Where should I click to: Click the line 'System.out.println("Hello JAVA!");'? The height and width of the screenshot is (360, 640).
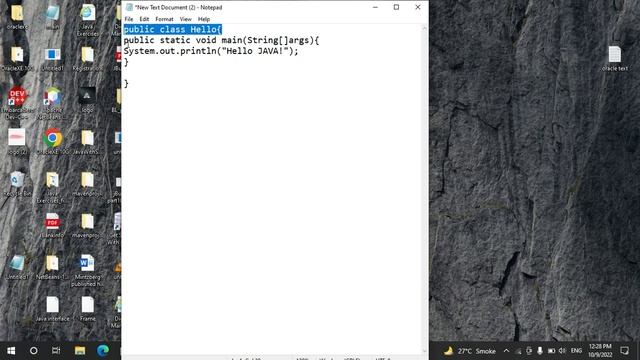click(x=211, y=51)
